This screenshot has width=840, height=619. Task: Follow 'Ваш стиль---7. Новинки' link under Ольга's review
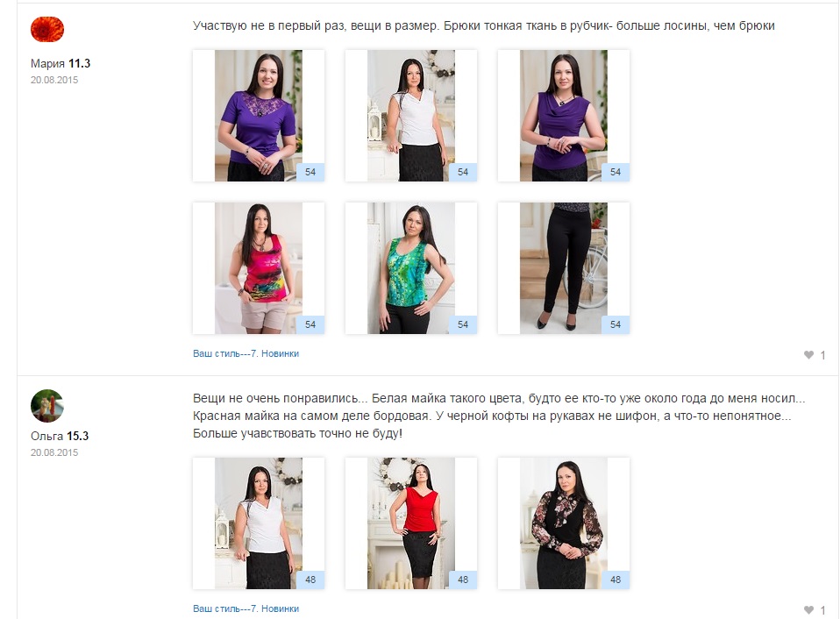[246, 608]
